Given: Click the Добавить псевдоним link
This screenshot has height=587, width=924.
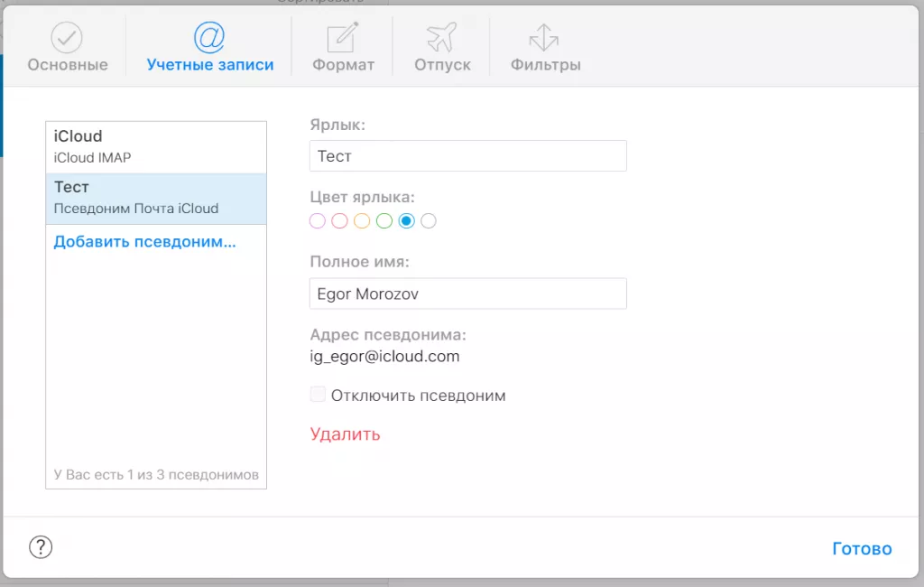Looking at the screenshot, I should [145, 242].
